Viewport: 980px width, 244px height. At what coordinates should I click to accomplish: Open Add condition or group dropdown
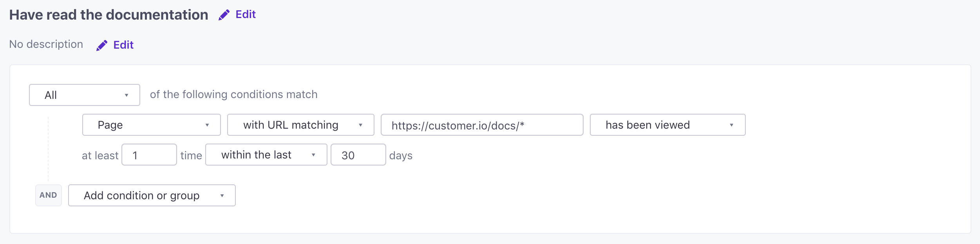coord(152,195)
